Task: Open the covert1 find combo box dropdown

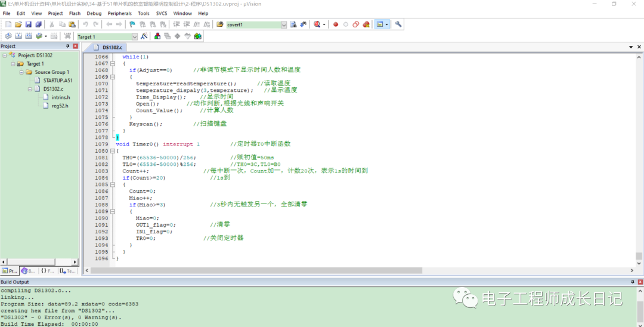Action: click(x=284, y=24)
